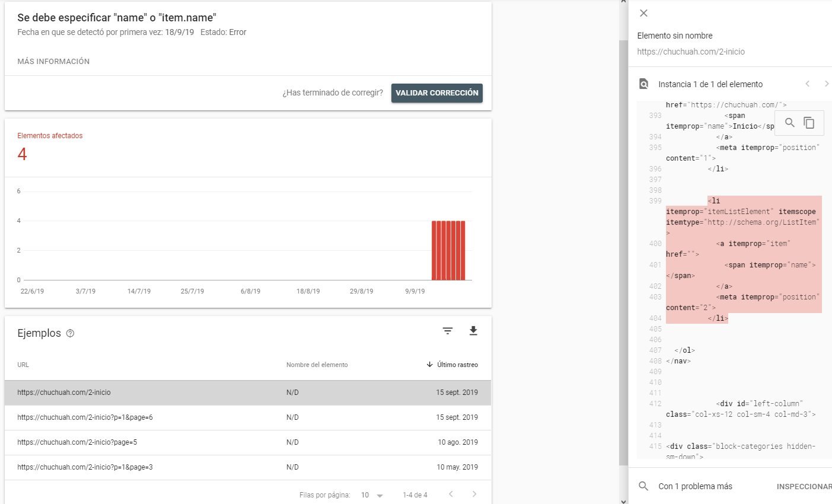Close the element details side panel
The width and height of the screenshot is (832, 504).
[643, 13]
